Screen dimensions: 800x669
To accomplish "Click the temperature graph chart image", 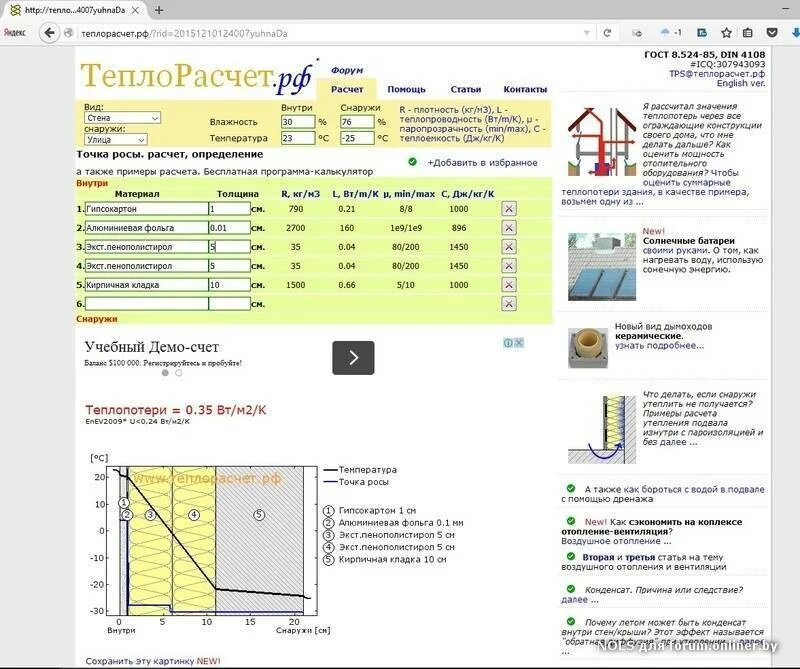I will [x=210, y=542].
